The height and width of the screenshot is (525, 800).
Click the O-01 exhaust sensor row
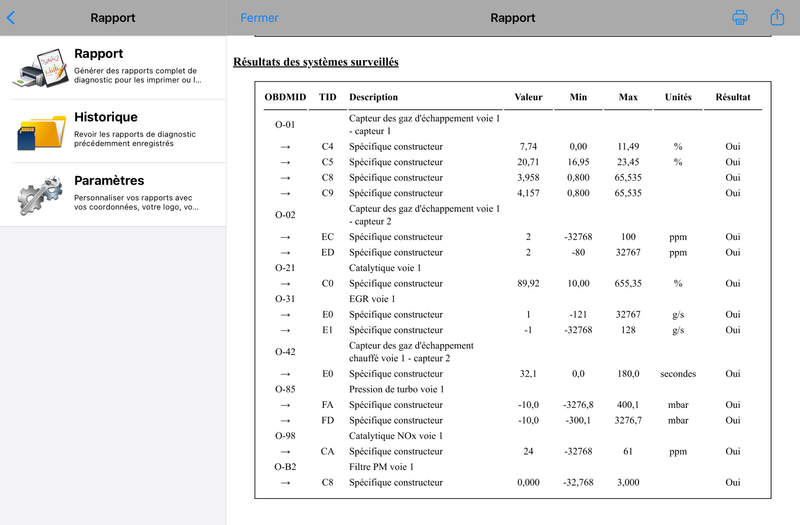pos(513,124)
